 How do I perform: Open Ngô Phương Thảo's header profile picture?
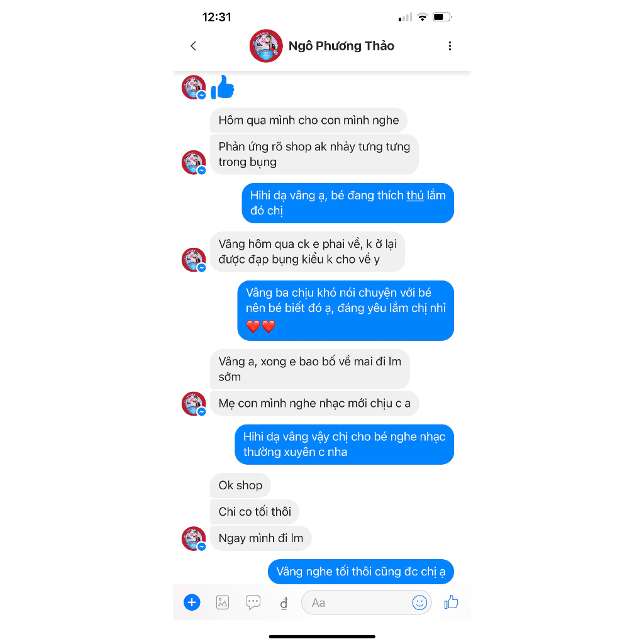click(x=266, y=46)
